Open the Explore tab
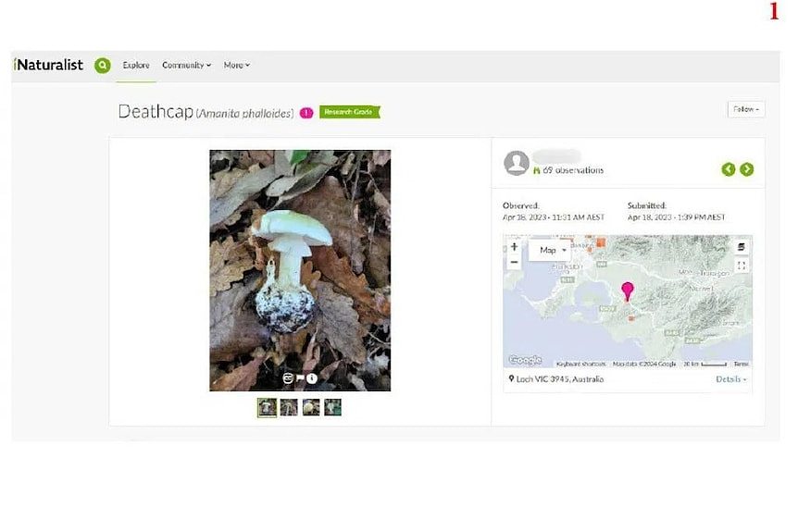798x532 pixels. coord(136,65)
